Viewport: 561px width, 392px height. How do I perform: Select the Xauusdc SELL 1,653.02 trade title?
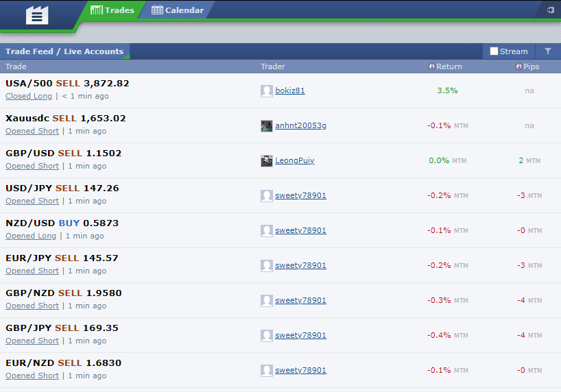(x=65, y=119)
